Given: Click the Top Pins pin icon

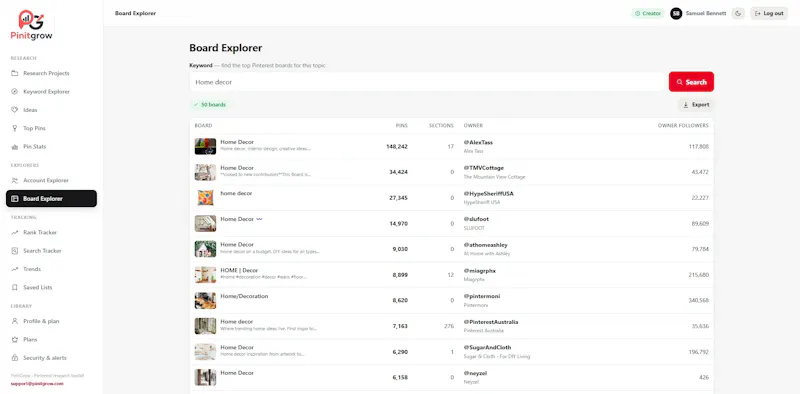Looking at the screenshot, I should 14,128.
